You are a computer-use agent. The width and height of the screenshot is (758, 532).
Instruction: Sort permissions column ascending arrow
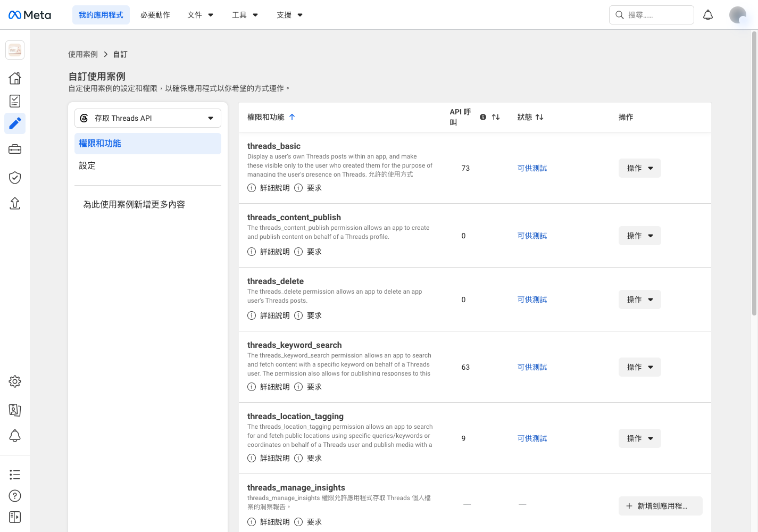292,117
